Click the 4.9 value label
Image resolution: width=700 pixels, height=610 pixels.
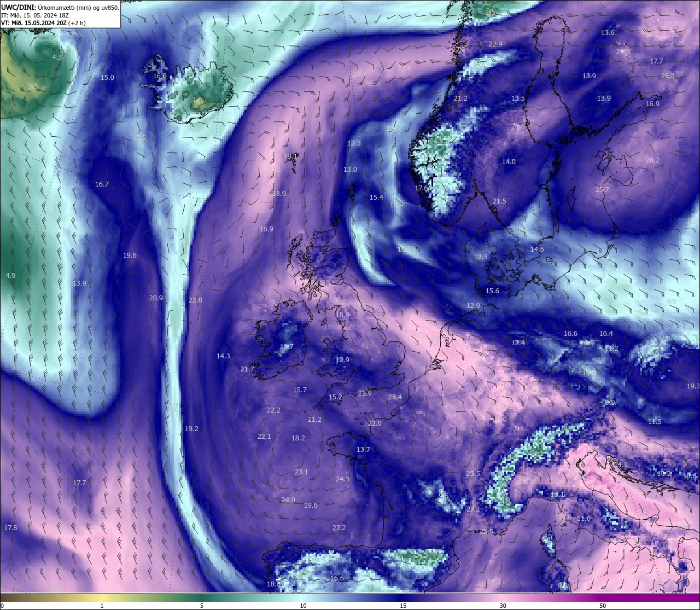tap(10, 275)
